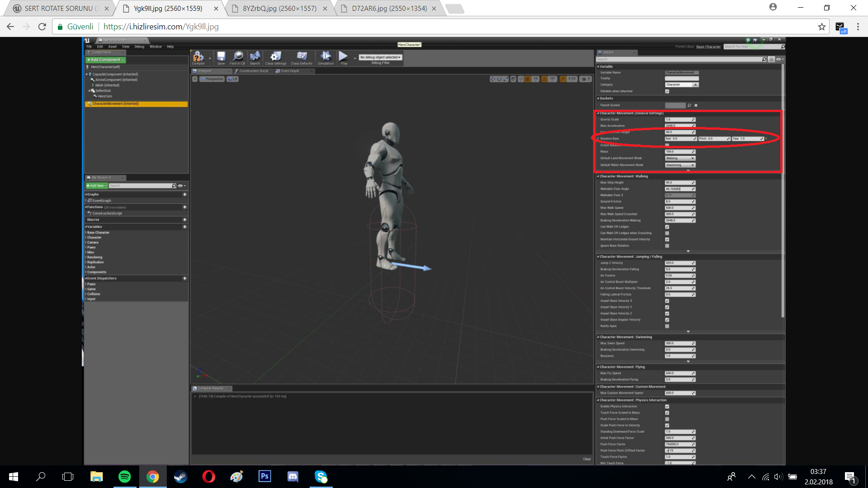868x488 pixels.
Task: Open Discord from the taskbar
Action: pos(292,477)
